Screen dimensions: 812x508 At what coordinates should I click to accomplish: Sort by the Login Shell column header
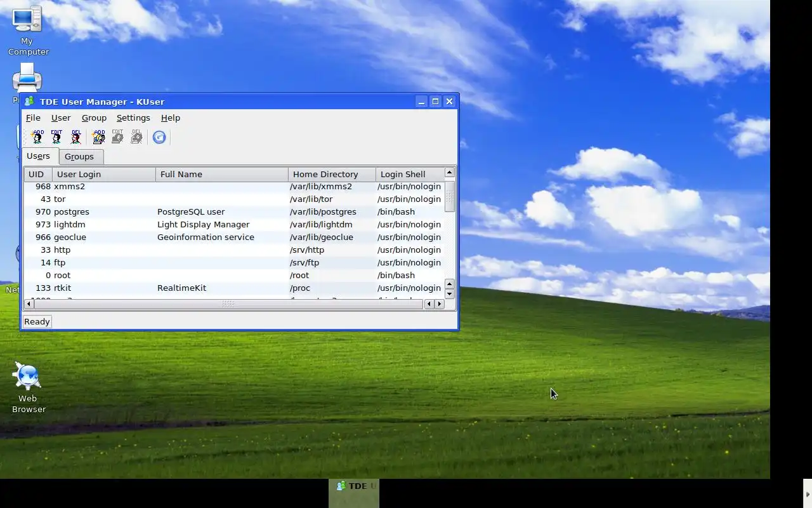click(410, 174)
